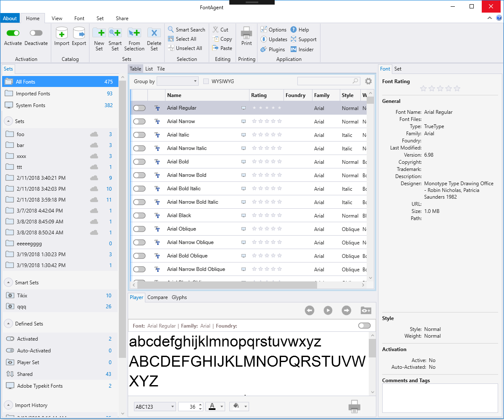Toggle activation for Arial Oblique row

click(139, 229)
